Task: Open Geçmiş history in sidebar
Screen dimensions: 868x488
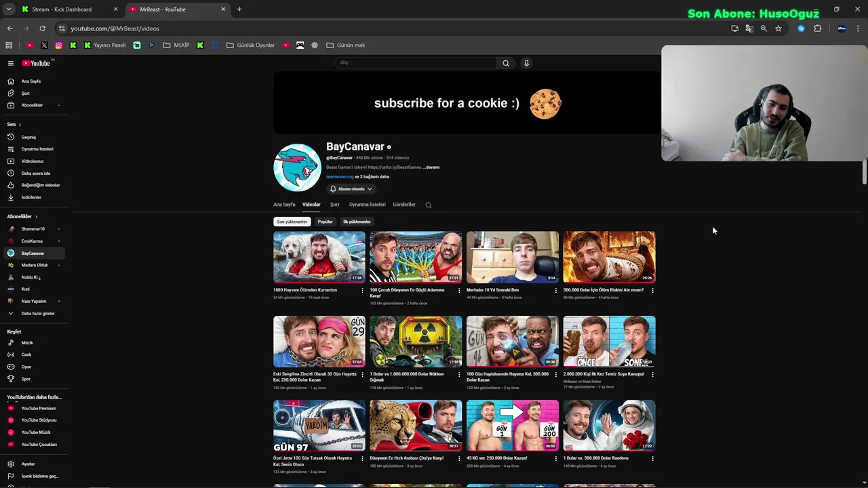Action: tap(34, 137)
